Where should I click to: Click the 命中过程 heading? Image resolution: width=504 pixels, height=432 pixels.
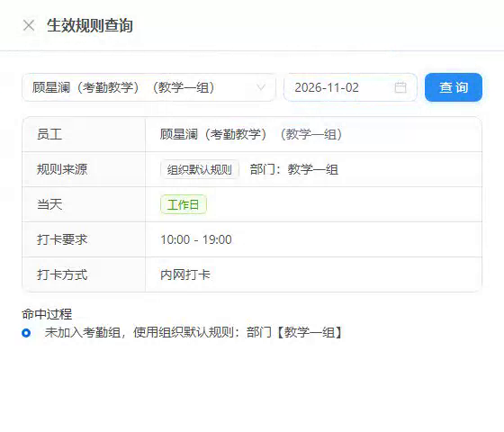point(47,314)
